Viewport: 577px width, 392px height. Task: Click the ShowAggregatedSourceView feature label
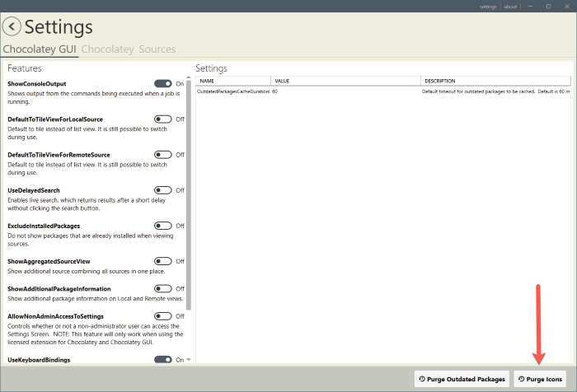[49, 261]
